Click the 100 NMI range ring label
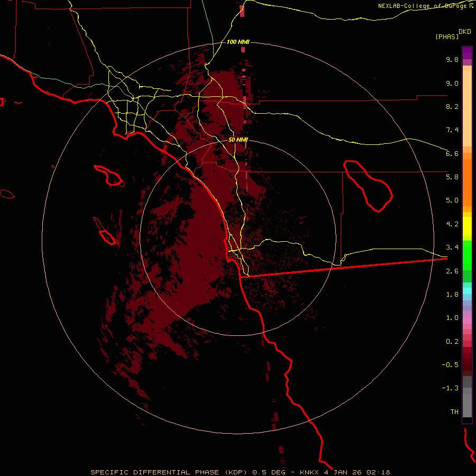The height and width of the screenshot is (476, 476). click(x=237, y=42)
